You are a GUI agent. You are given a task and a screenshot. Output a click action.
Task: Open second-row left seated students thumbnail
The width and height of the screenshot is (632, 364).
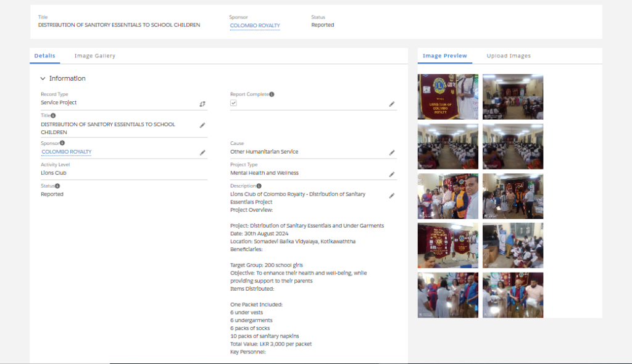448,146
